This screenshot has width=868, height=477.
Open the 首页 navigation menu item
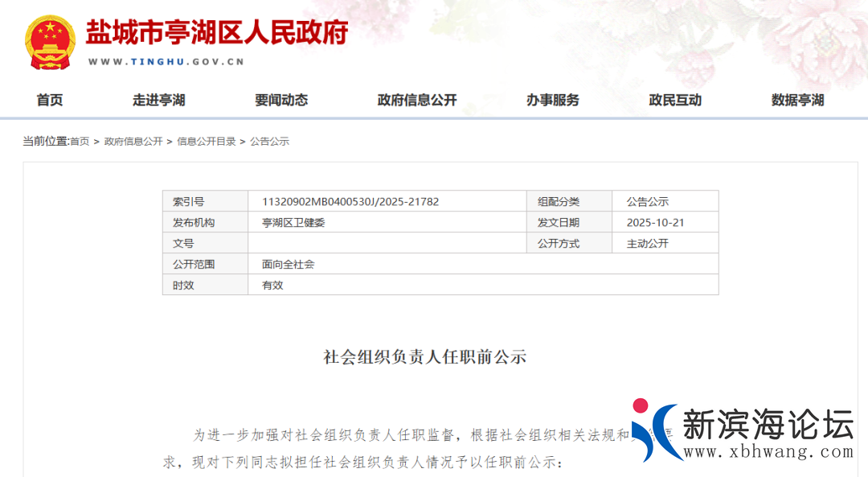[x=50, y=101]
